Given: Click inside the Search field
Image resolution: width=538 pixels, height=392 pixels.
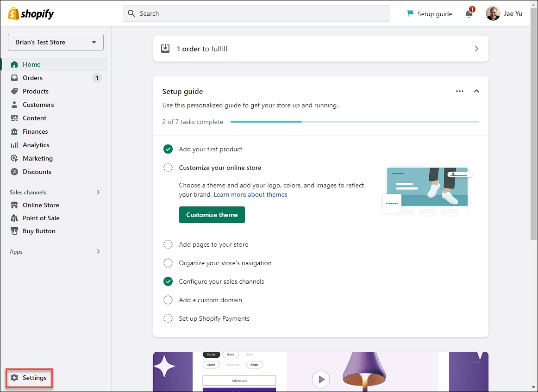Looking at the screenshot, I should pyautogui.click(x=256, y=13).
